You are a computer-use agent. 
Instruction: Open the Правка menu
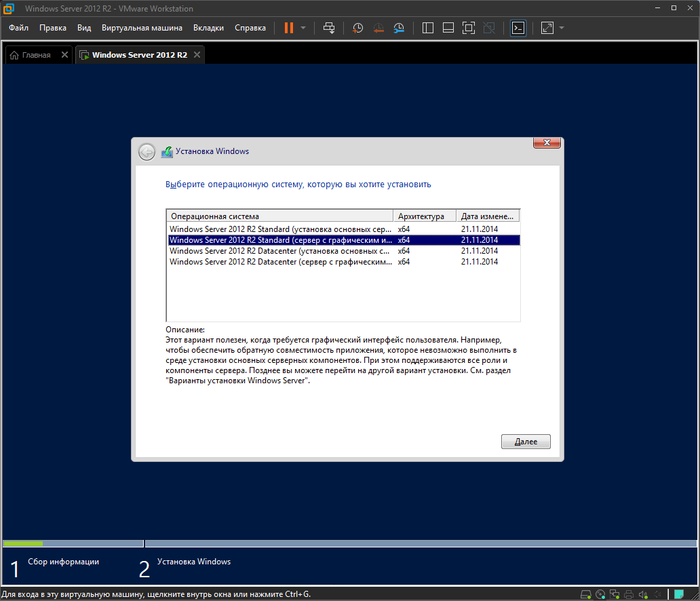[x=53, y=28]
